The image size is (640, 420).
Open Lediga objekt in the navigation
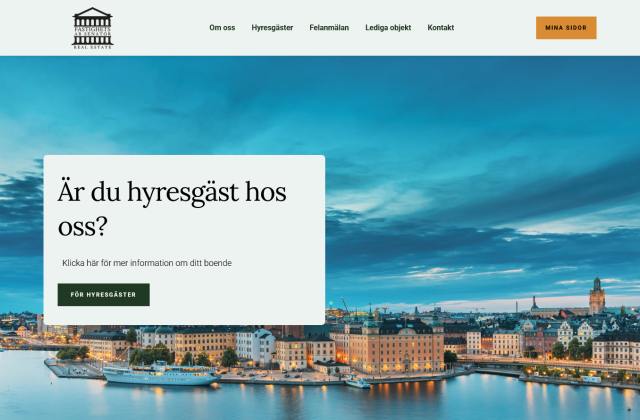pos(388,28)
